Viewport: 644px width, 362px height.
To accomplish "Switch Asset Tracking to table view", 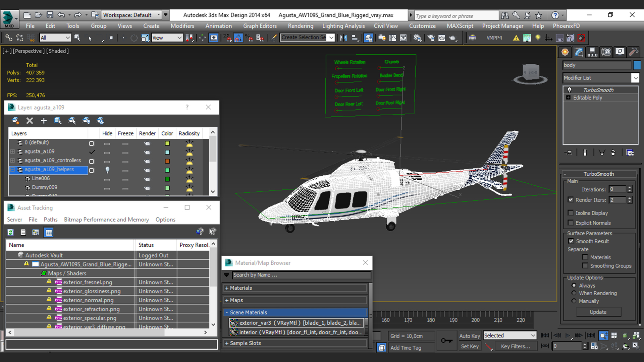I will 49,232.
